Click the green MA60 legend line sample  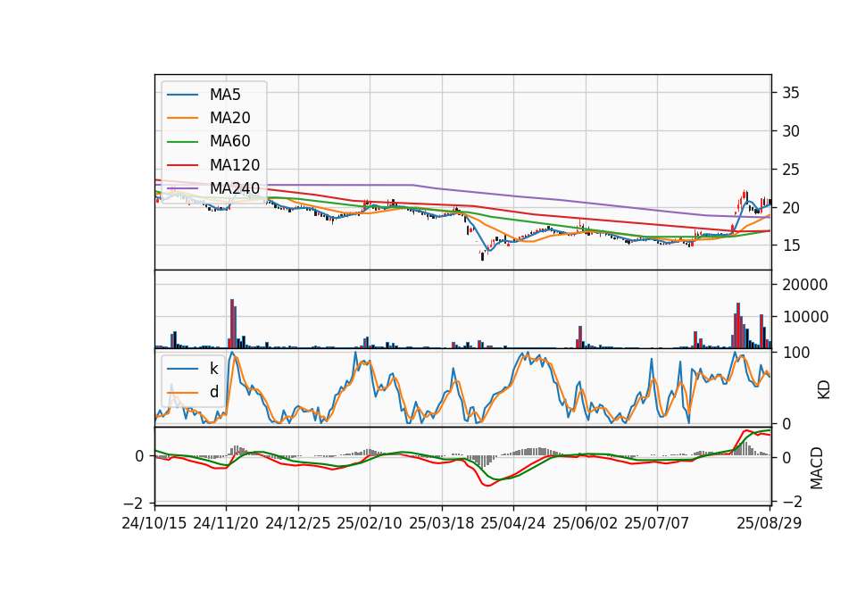pos(182,142)
